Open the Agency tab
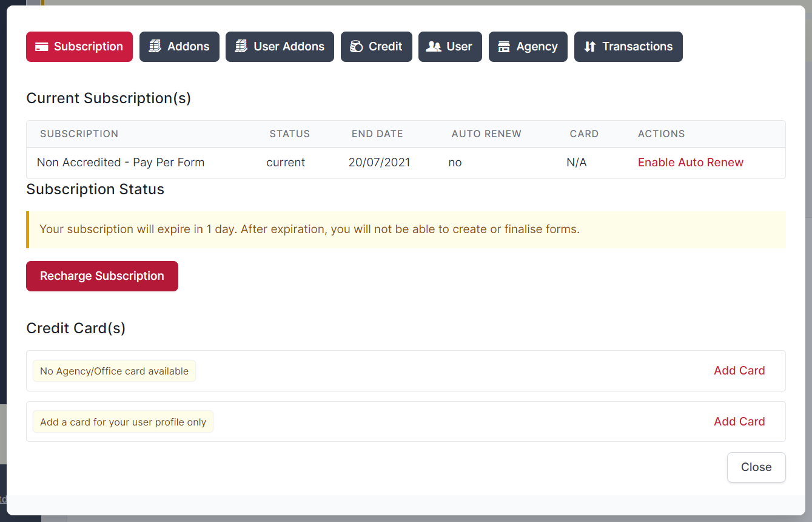 click(528, 47)
